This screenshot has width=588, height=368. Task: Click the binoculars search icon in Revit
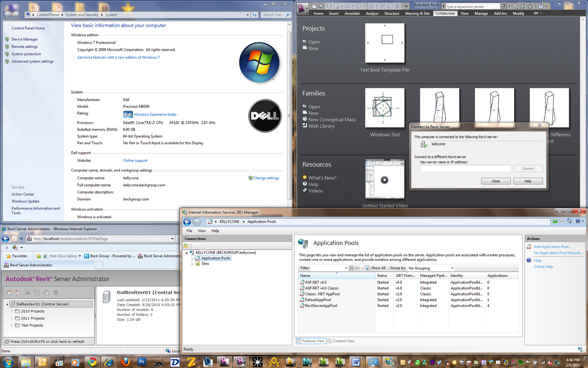505,6
